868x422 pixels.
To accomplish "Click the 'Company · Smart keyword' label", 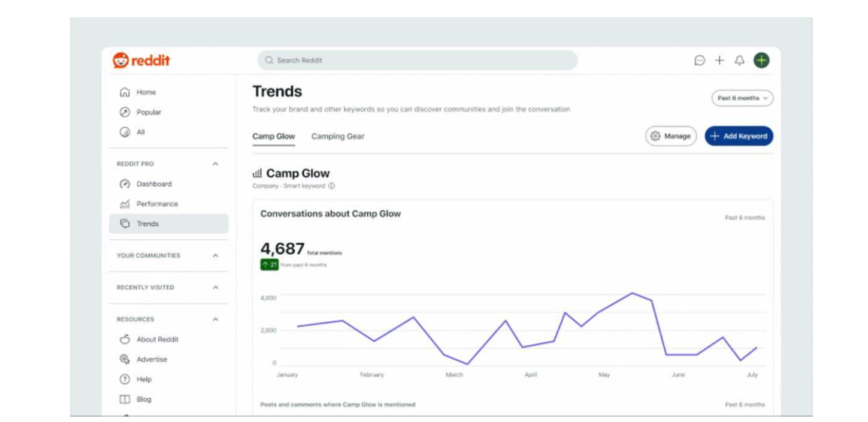I will [x=289, y=186].
